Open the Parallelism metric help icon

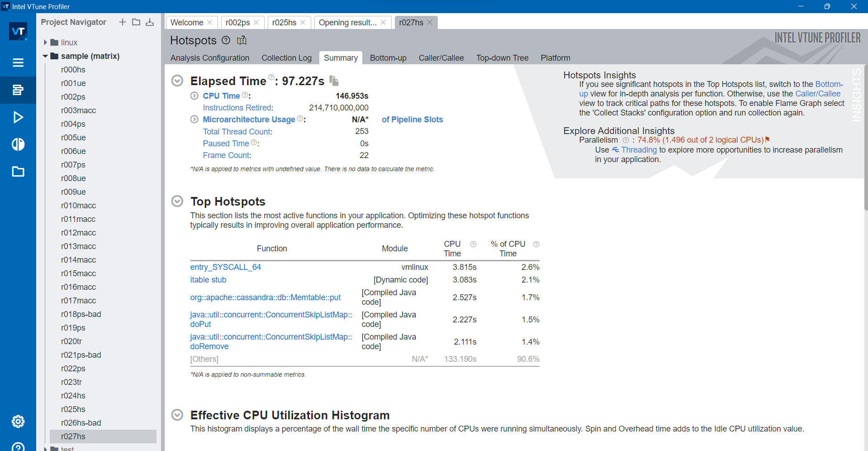click(x=626, y=140)
